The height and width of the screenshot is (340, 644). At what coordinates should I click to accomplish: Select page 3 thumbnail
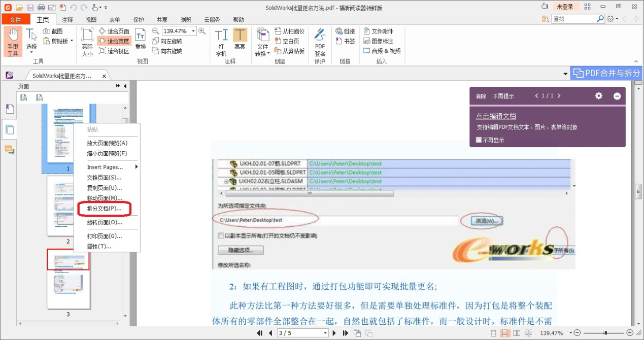pos(68,279)
